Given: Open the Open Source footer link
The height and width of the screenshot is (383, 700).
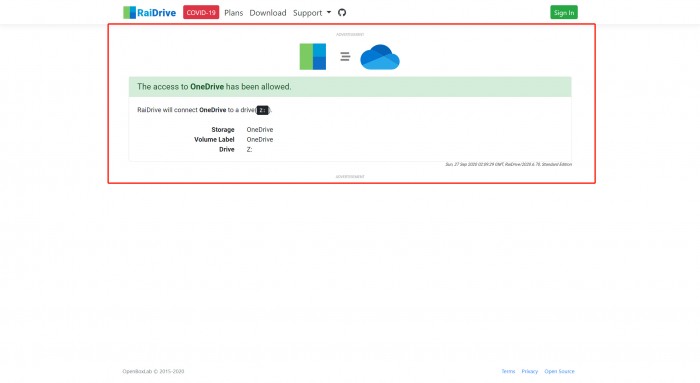Looking at the screenshot, I should pyautogui.click(x=559, y=371).
